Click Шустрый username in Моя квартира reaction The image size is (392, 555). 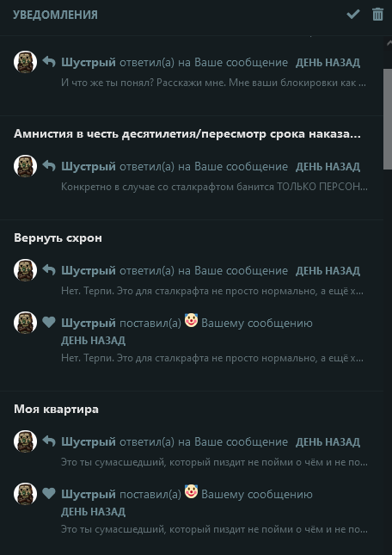pyautogui.click(x=89, y=495)
